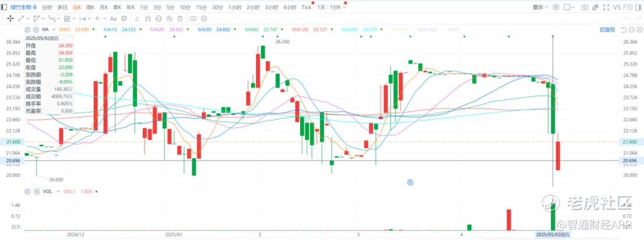Switch to 分时 intraday chart

click(x=47, y=8)
